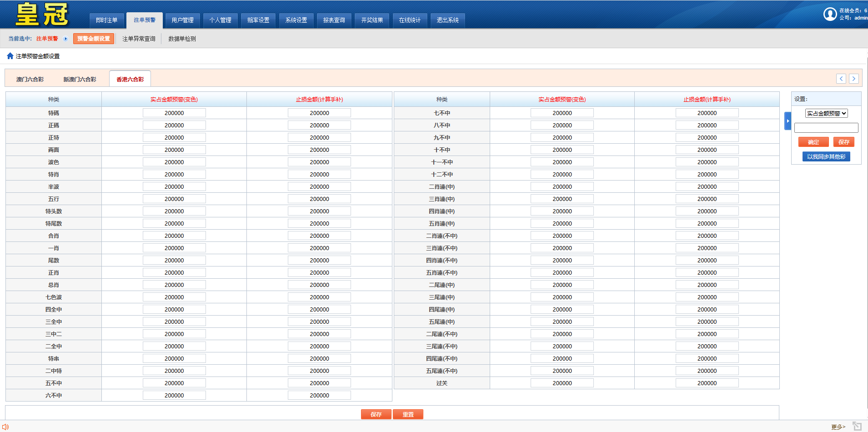This screenshot has height=432, width=868.
Task: Click the home icon beside 注单预警金额设置
Action: [10, 56]
